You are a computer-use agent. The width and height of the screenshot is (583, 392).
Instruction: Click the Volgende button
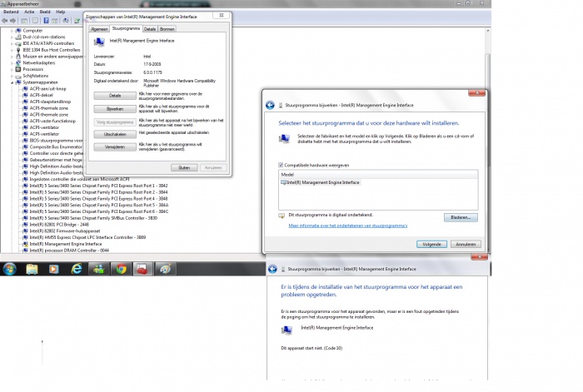[x=431, y=245]
